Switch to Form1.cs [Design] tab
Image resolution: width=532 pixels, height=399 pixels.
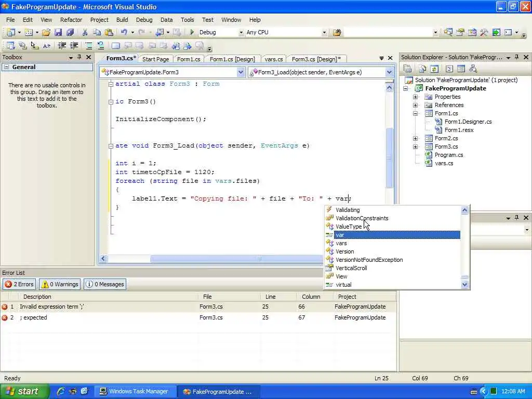tap(232, 59)
